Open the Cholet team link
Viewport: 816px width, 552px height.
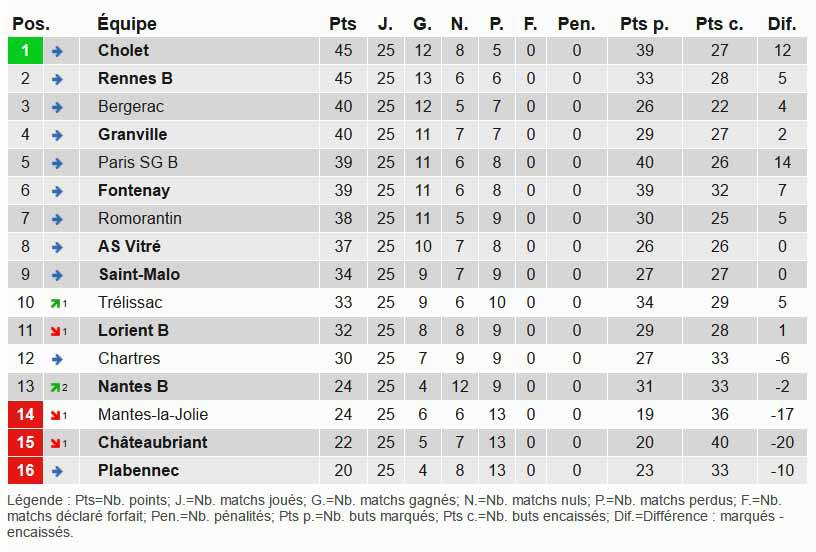point(123,50)
